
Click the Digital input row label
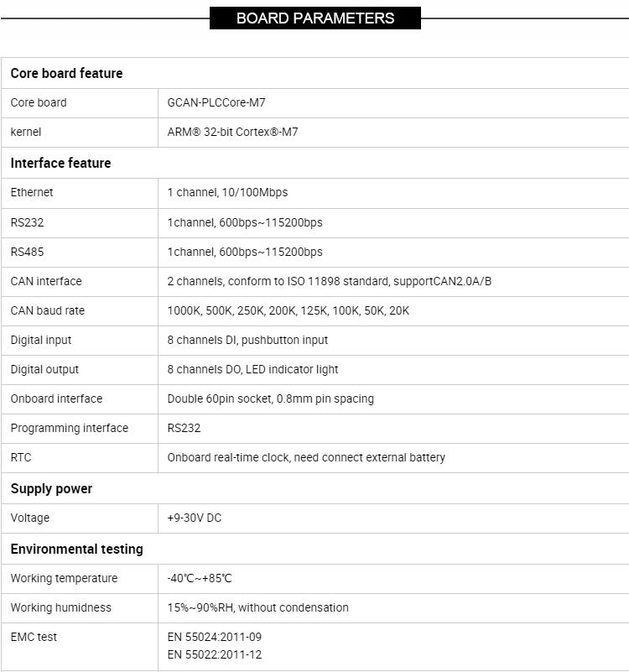[41, 340]
